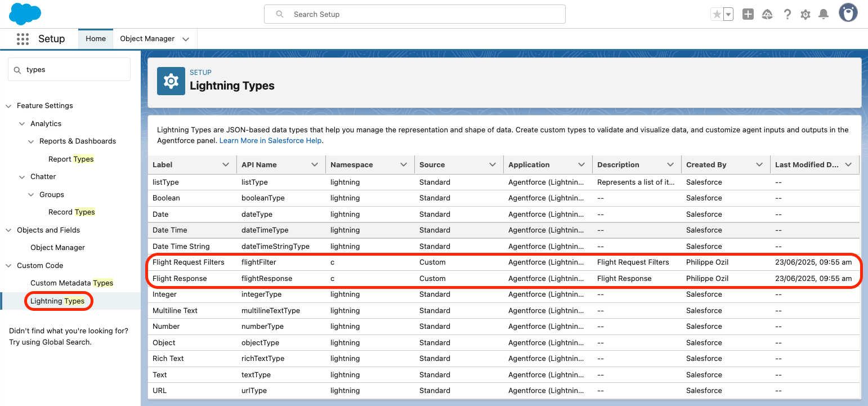
Task: Open the favorites list dropdown arrow
Action: coord(728,15)
